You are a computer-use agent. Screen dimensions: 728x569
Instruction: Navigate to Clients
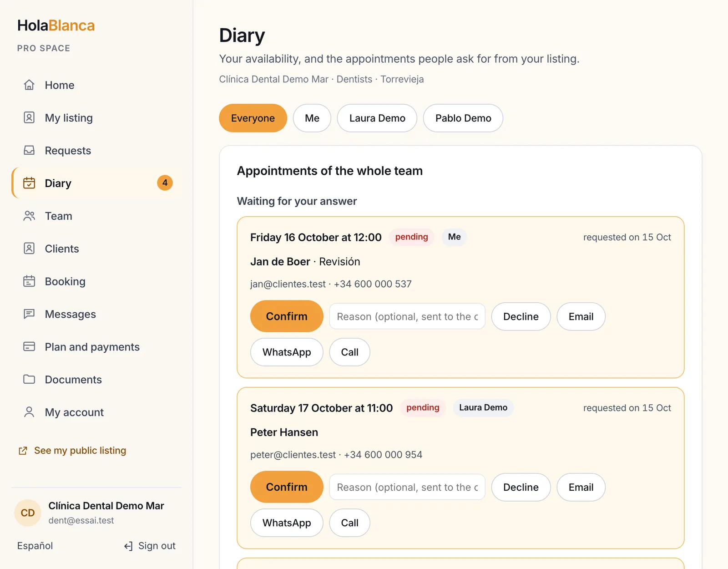[x=96, y=249]
